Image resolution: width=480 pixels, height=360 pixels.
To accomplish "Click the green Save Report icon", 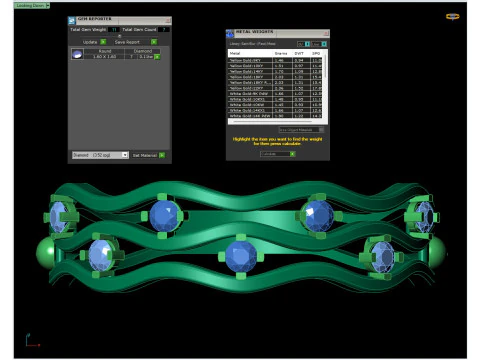I will pos(154,42).
